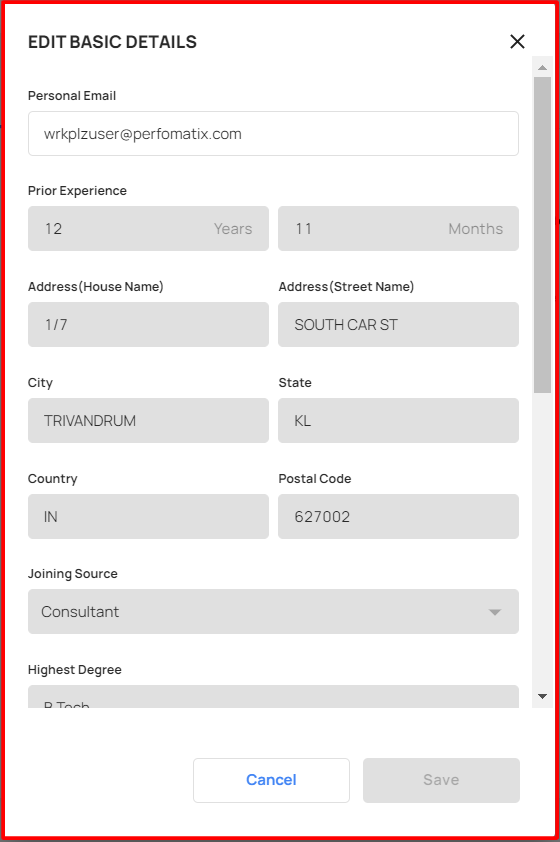Click the Cancel button
Viewport: 560px width, 842px height.
click(x=271, y=780)
